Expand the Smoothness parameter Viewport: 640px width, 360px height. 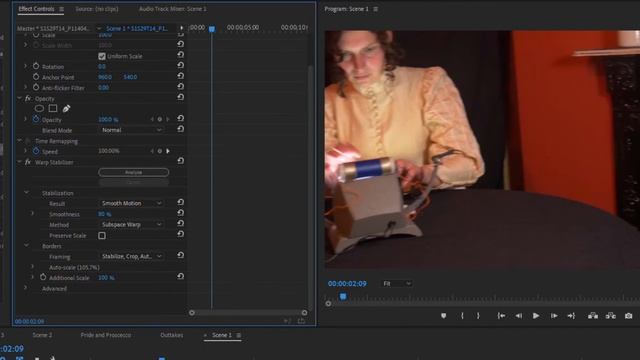tap(33, 213)
